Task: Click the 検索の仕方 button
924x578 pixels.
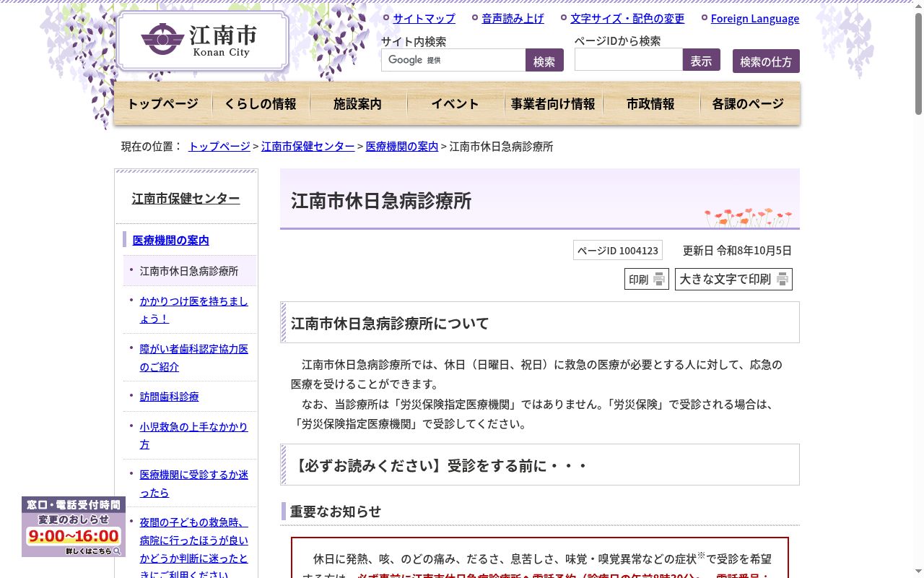Action: pos(766,61)
